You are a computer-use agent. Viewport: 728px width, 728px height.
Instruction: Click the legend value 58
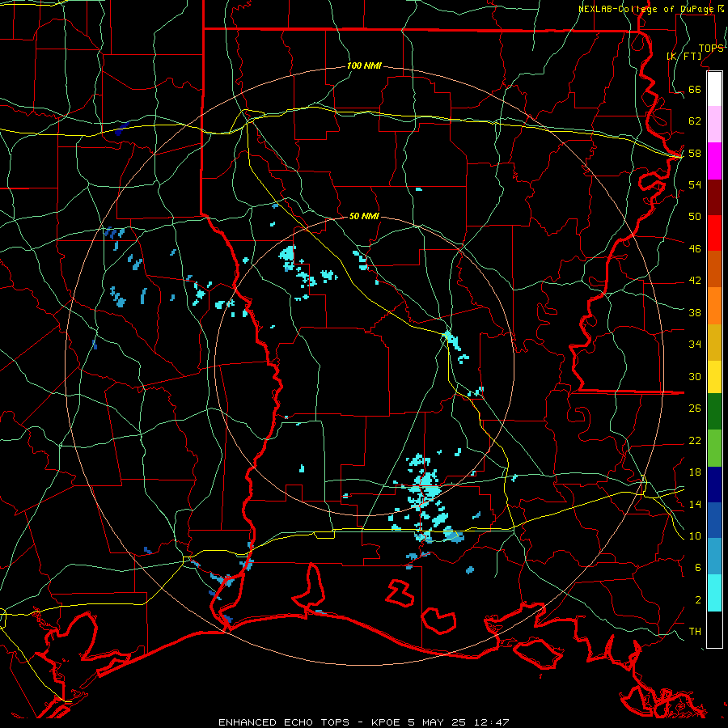click(695, 153)
